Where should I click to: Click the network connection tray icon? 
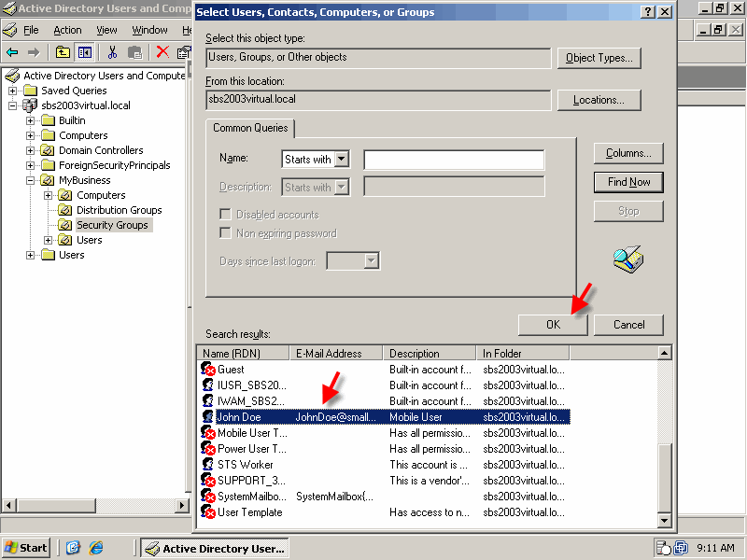click(x=681, y=548)
